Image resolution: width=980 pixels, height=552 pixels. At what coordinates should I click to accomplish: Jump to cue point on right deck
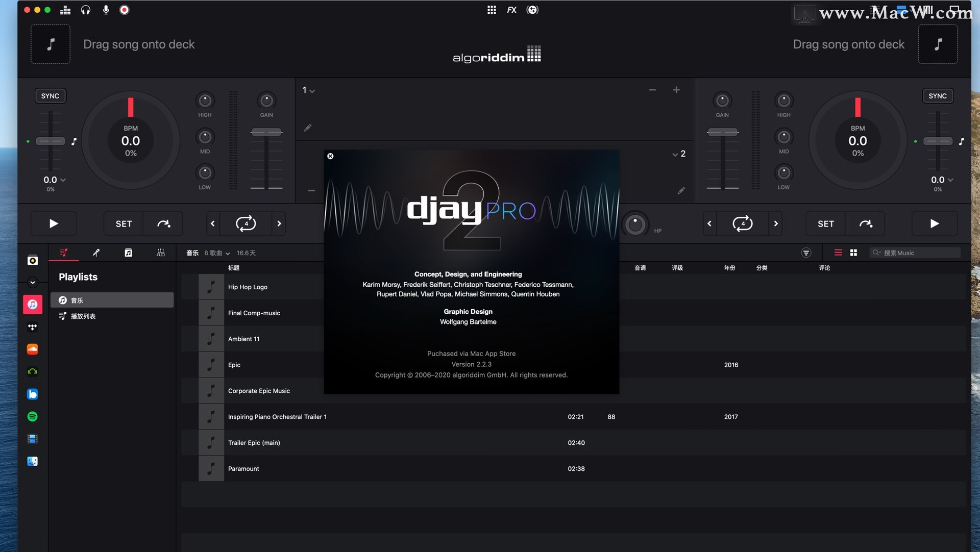click(865, 223)
